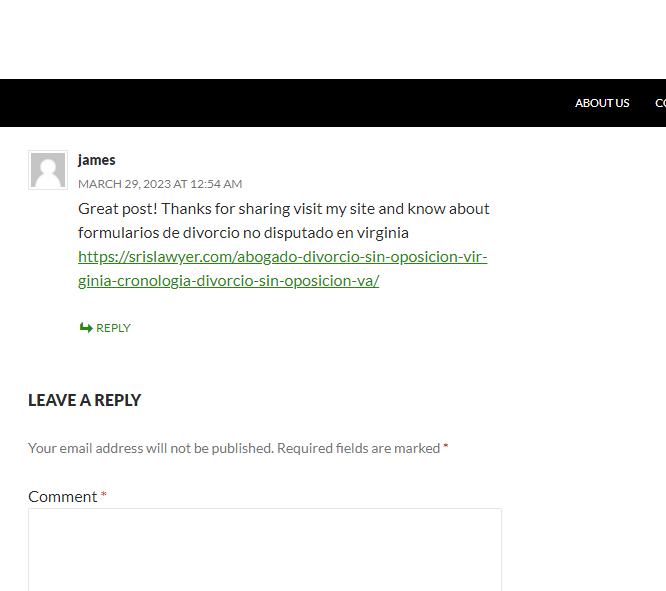Focus the Comment text area
The height and width of the screenshot is (591, 666).
265,549
